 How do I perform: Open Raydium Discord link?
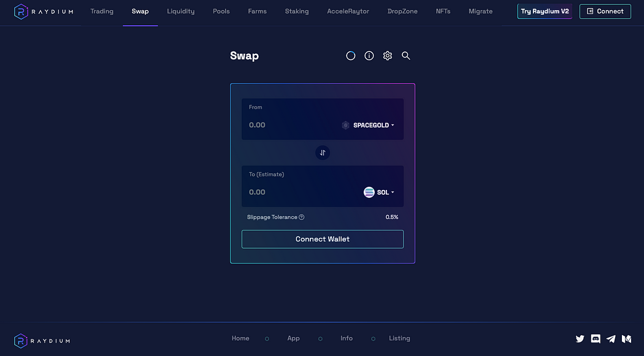[596, 339]
